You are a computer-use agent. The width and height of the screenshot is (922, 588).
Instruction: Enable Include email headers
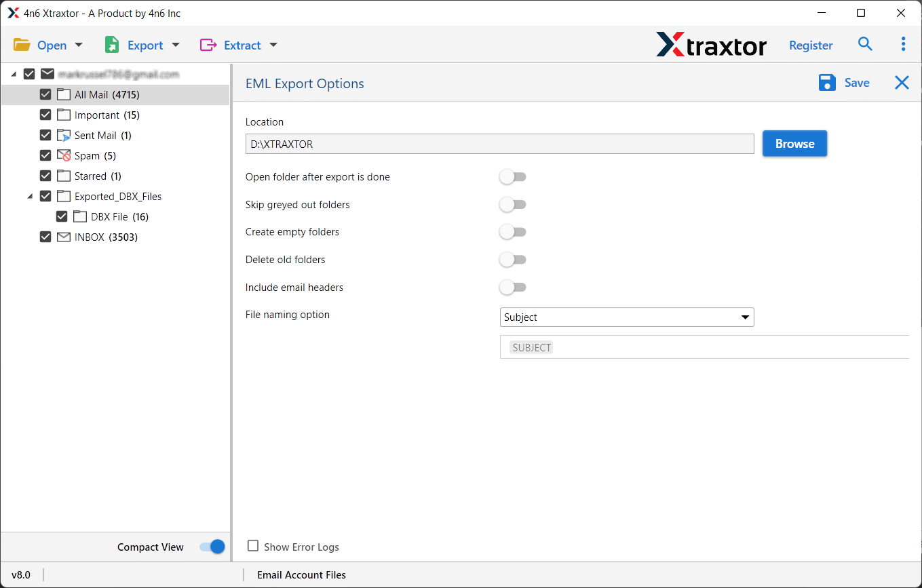(x=513, y=287)
